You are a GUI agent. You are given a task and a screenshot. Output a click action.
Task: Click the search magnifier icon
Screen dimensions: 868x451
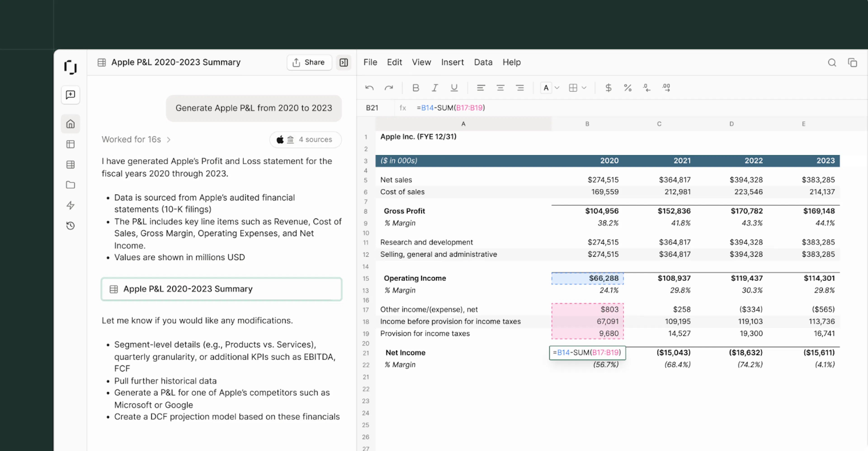tap(832, 63)
